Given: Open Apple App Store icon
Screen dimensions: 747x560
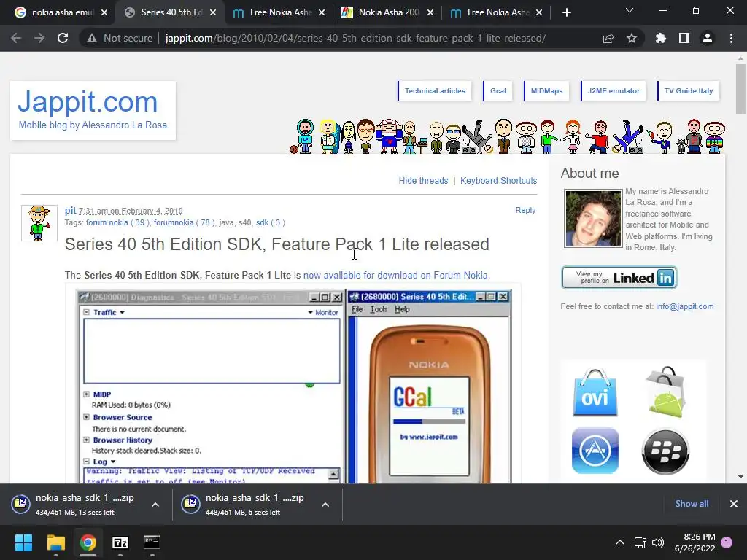Looking at the screenshot, I should 595,451.
